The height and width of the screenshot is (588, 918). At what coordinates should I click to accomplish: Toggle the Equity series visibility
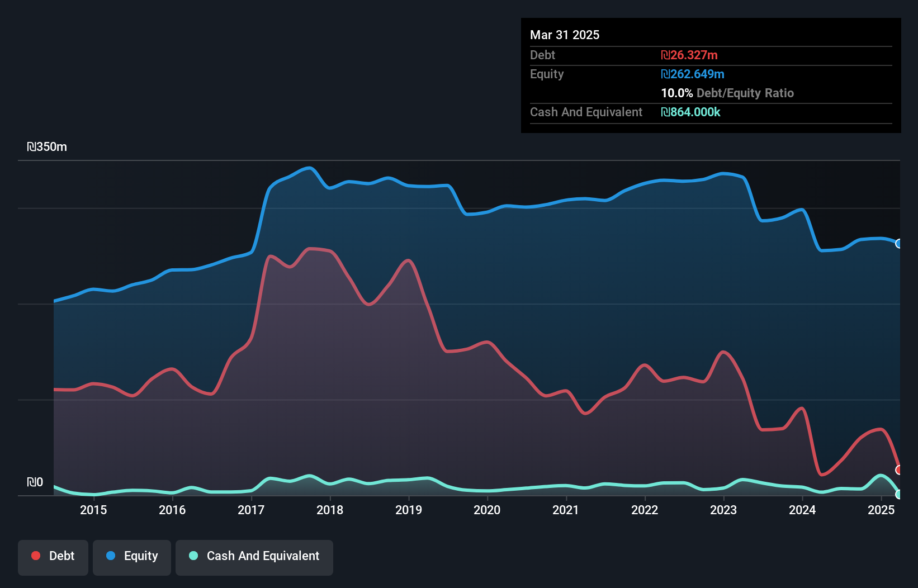(x=131, y=556)
